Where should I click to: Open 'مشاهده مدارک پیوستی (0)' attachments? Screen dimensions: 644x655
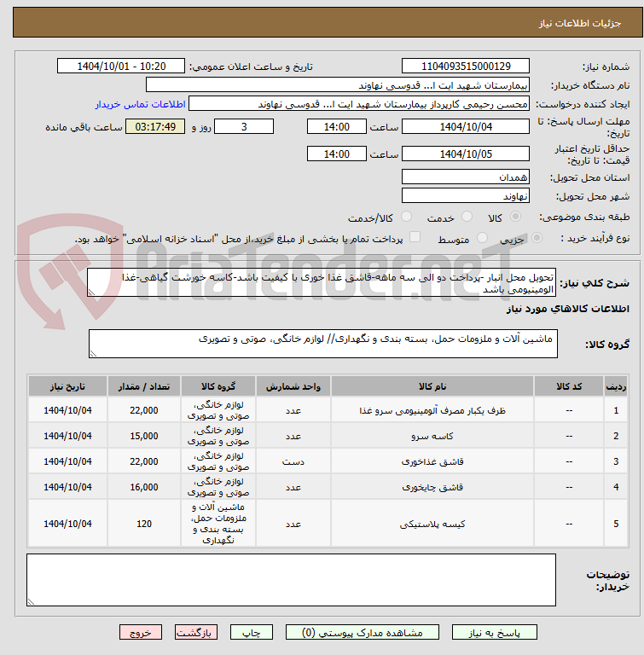click(362, 633)
